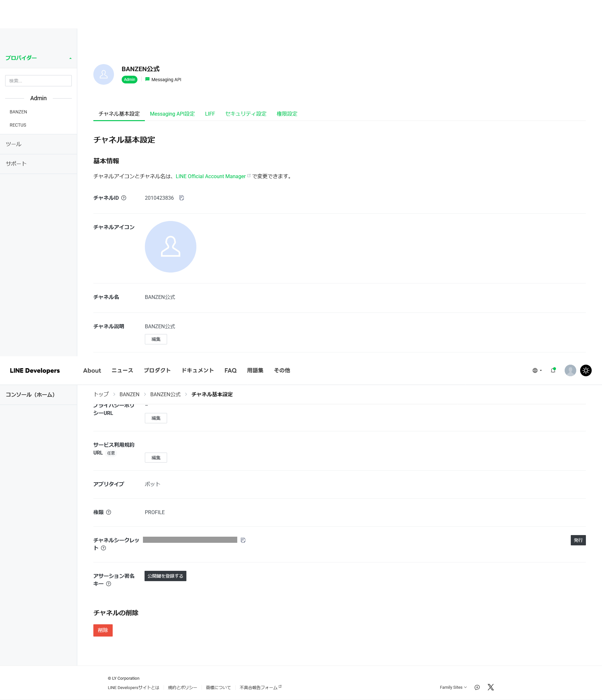Image resolution: width=602 pixels, height=700 pixels.
Task: Open 商標について footer link
Action: (x=219, y=688)
